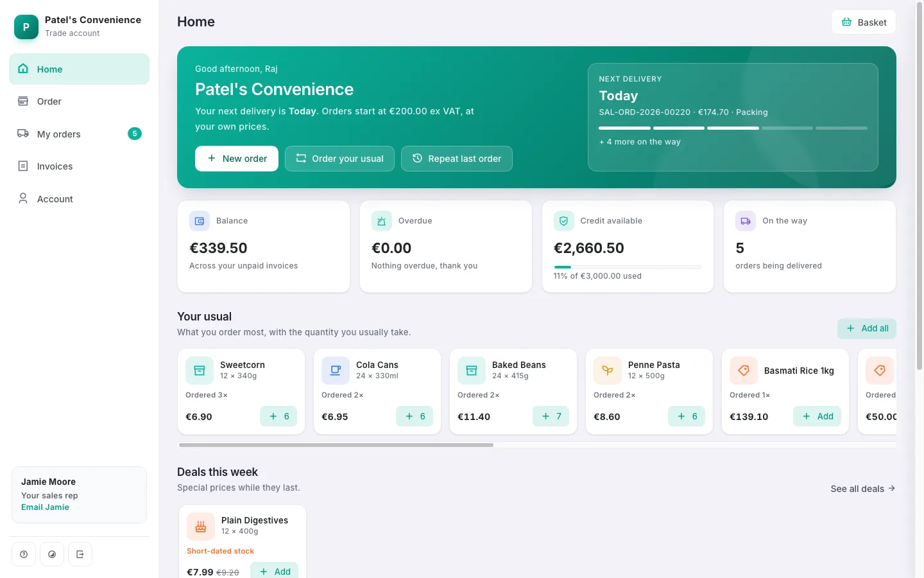Click the Cola Cans cup icon
The width and height of the screenshot is (924, 578).
336,371
